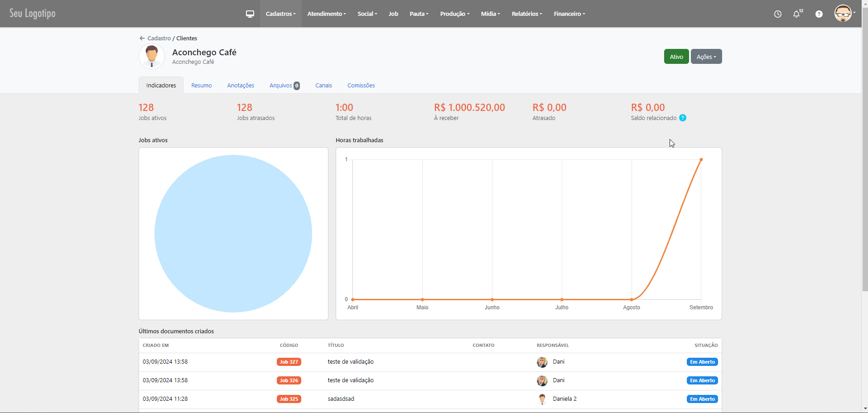Click the back arrow beside Cadastro

[142, 38]
